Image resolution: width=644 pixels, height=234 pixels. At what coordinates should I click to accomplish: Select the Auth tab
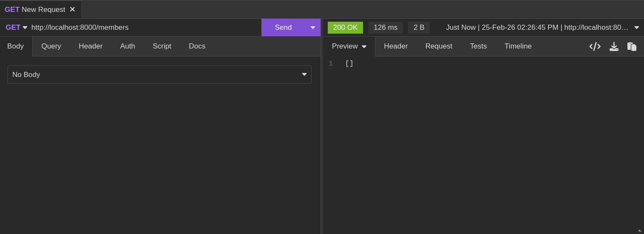click(x=128, y=46)
